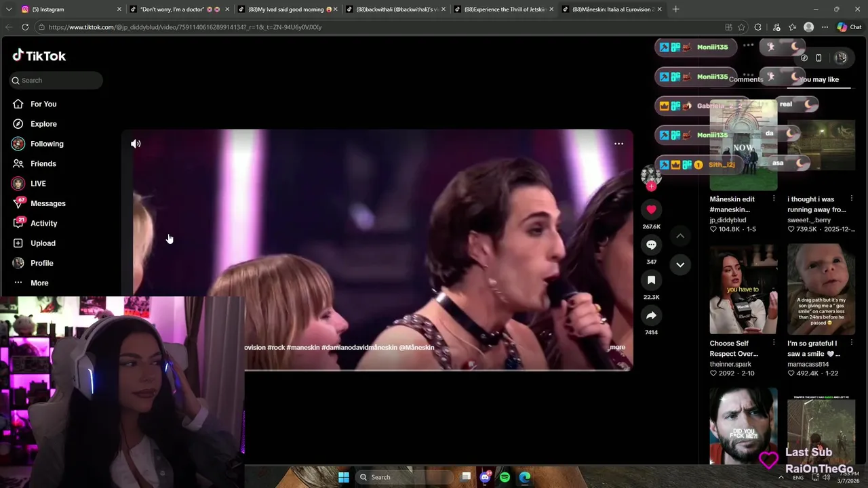Show hidden system tray icons

(x=781, y=477)
